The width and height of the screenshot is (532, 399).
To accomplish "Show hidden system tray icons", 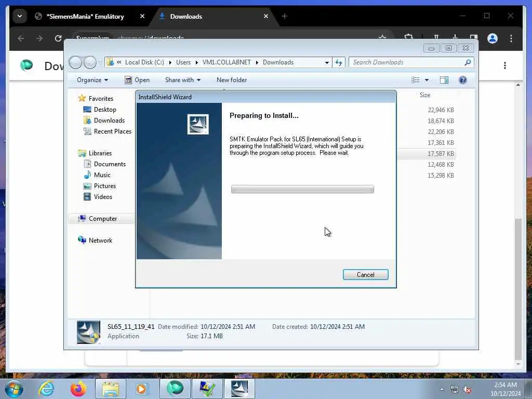I will (x=442, y=389).
